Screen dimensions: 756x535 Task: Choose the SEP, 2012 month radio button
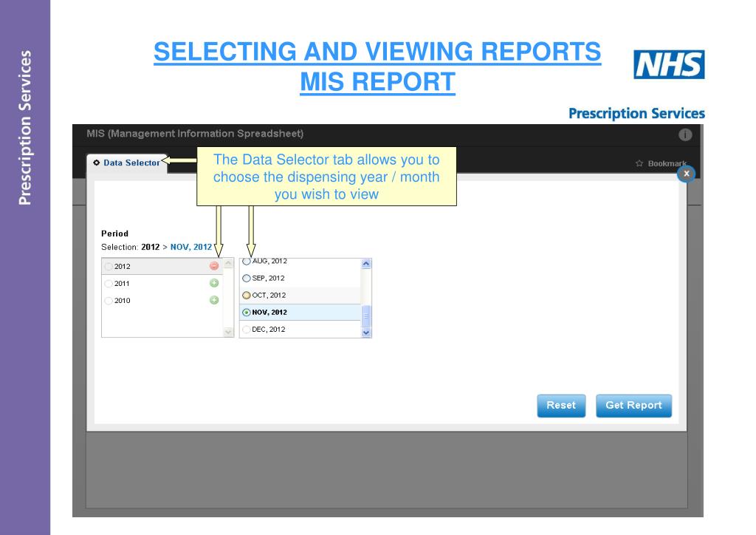pyautogui.click(x=247, y=279)
